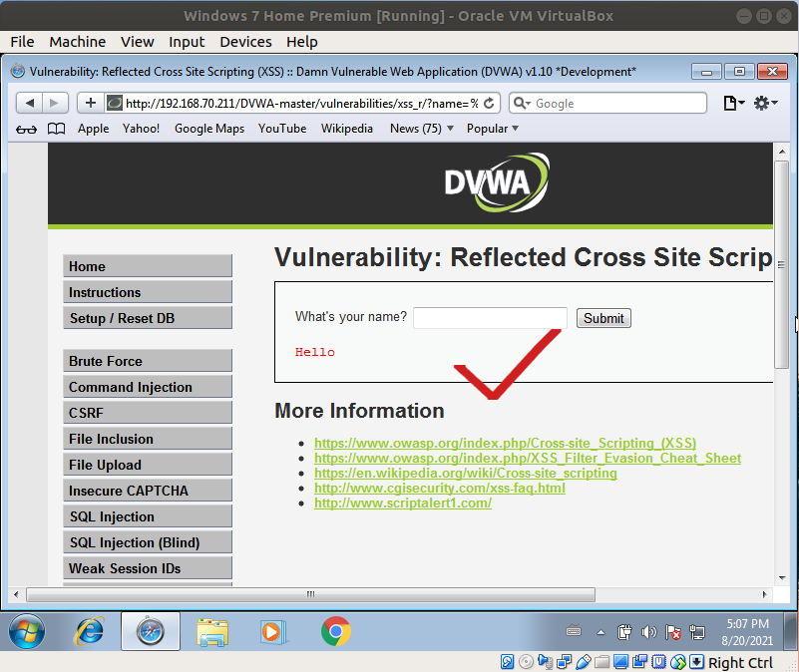Screen dimensions: 799x672
Task: Open Safari's settings gear dropdown
Action: click(766, 103)
